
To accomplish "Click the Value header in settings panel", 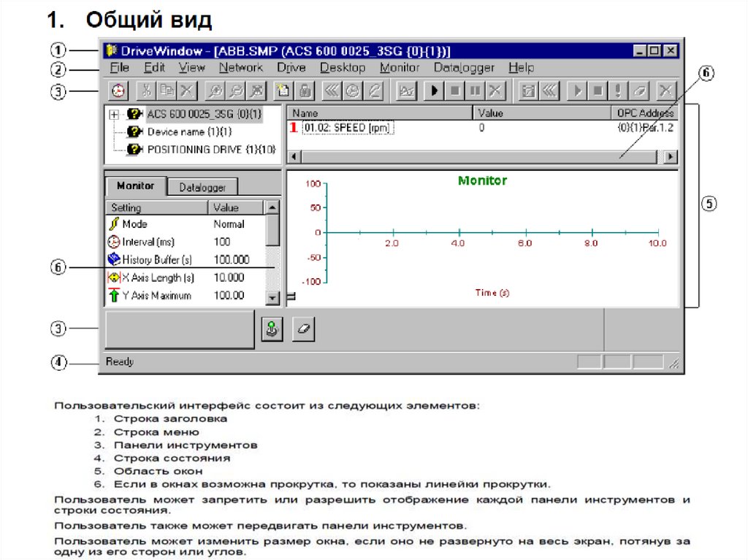I will tap(235, 207).
